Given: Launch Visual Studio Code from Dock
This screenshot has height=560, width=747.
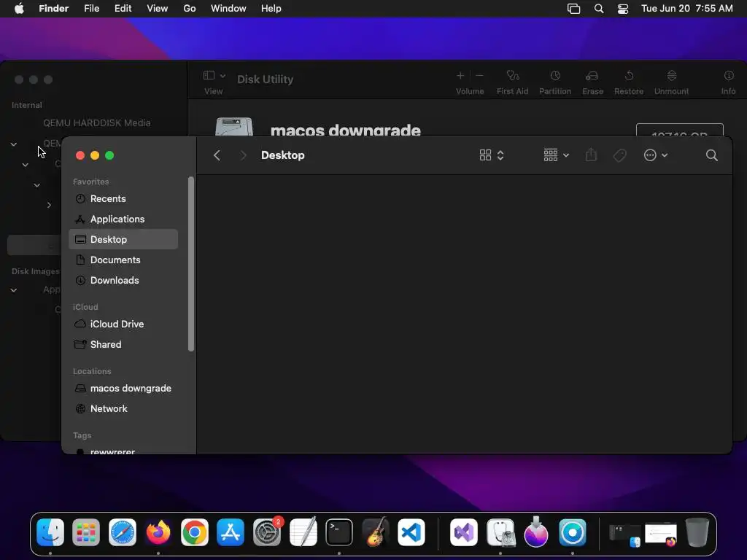Looking at the screenshot, I should coord(411,532).
